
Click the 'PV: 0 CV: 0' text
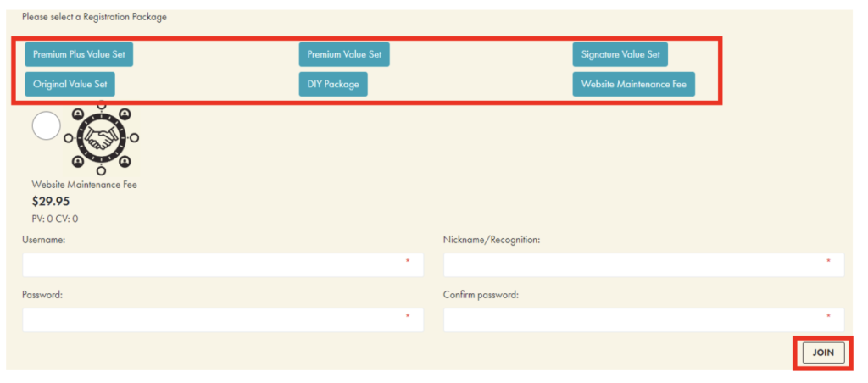point(55,219)
